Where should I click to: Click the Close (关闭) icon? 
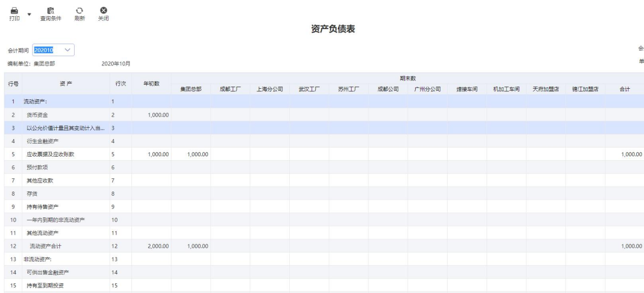coord(103,10)
